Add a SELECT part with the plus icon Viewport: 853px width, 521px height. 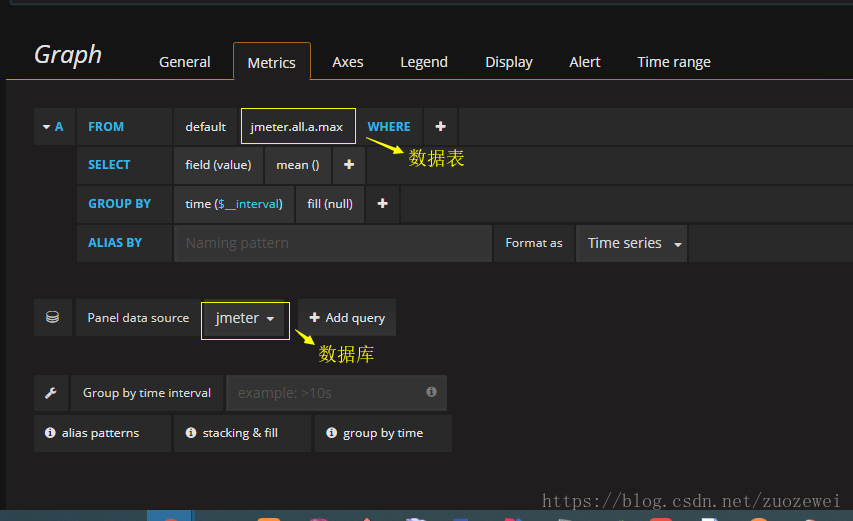[349, 165]
